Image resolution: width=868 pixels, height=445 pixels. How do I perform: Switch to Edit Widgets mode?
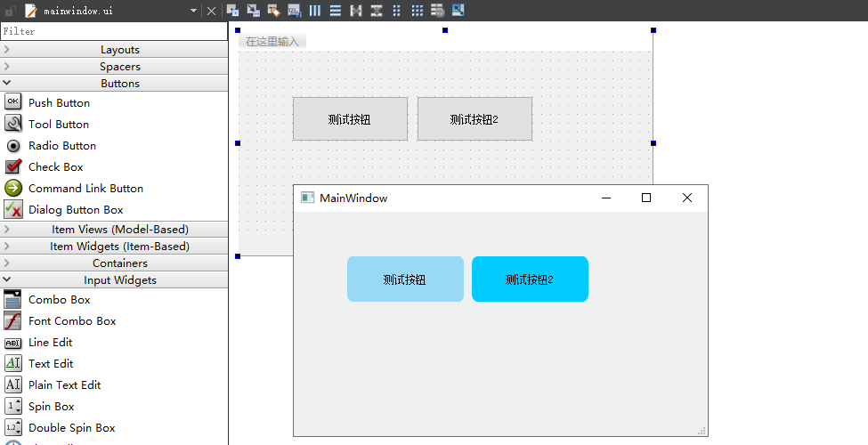point(233,10)
